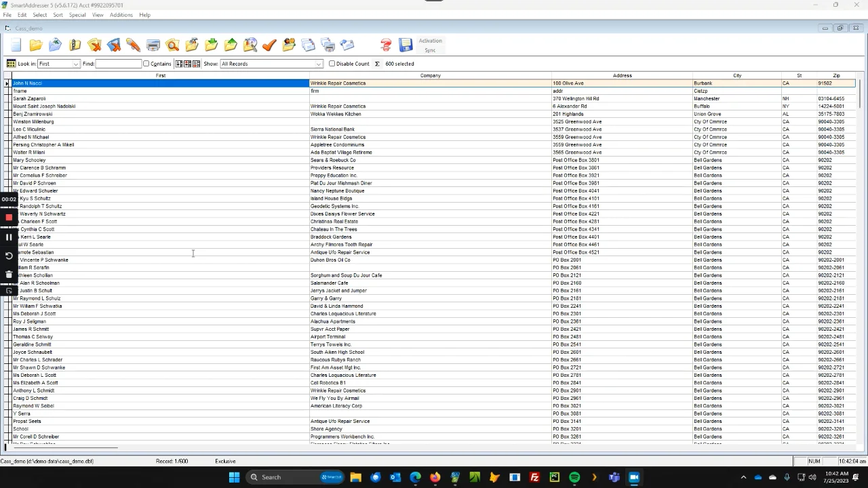
Task: Click the magnifying glass search folder icon
Action: pos(172,45)
